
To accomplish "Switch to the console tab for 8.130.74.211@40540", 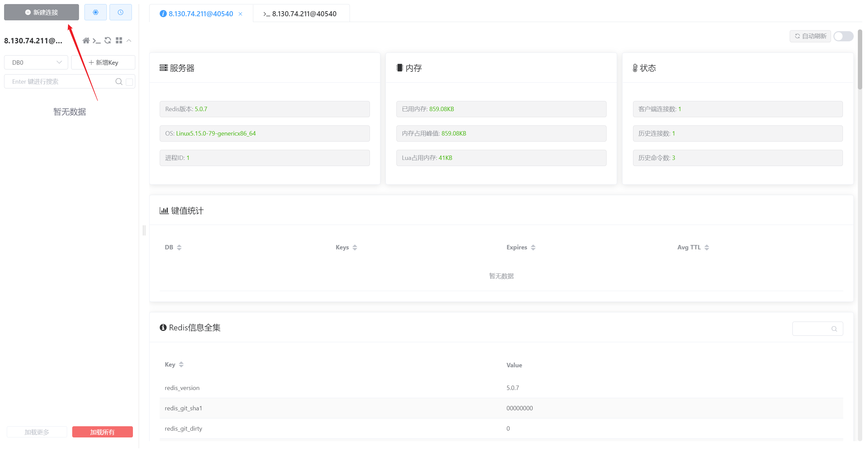I will click(x=300, y=14).
